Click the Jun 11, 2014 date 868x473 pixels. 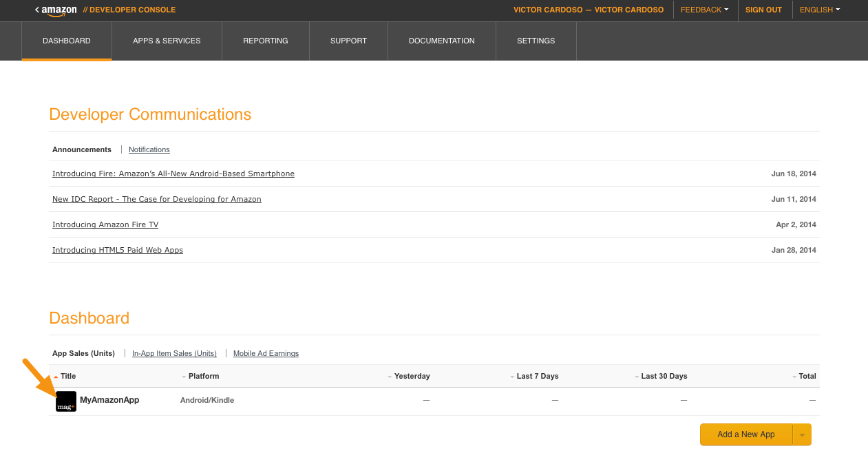794,199
